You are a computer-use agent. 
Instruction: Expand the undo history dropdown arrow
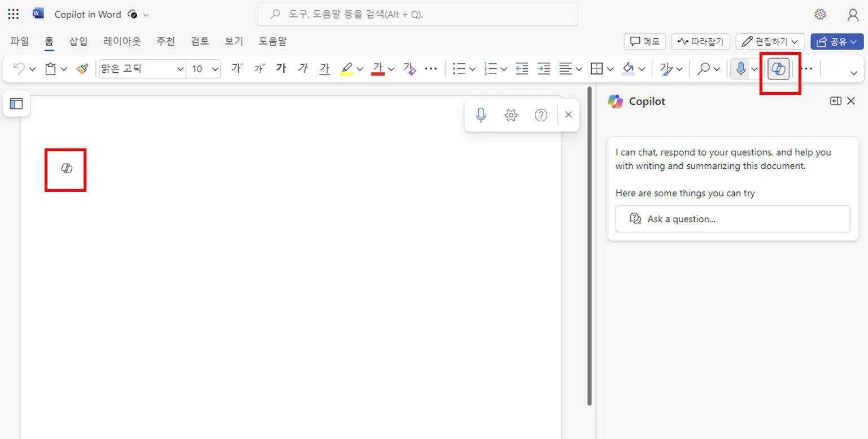[x=32, y=69]
